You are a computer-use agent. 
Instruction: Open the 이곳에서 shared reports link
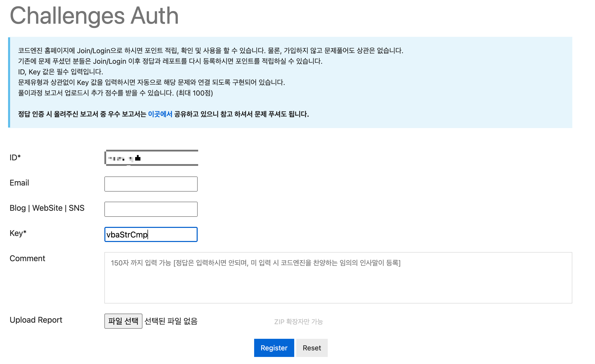pyautogui.click(x=160, y=114)
